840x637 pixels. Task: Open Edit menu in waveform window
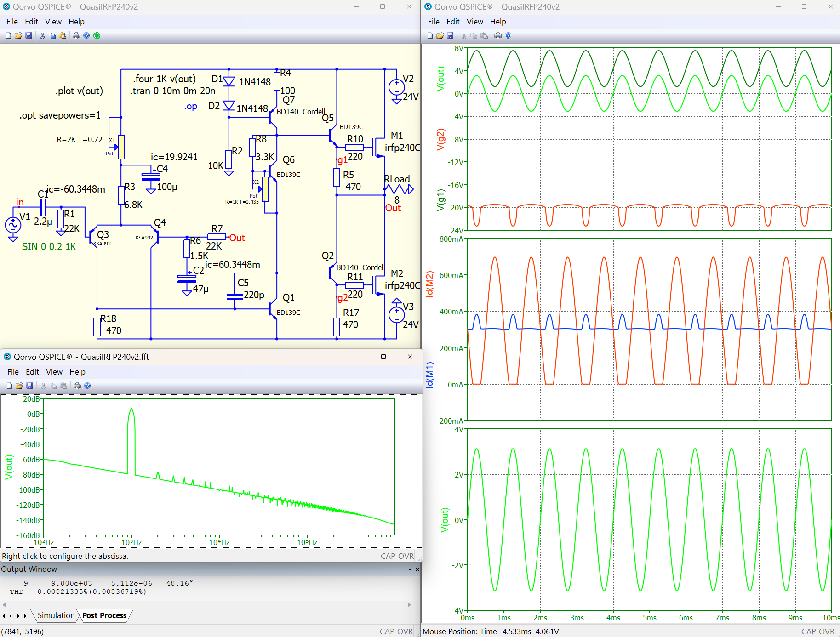[x=453, y=22]
